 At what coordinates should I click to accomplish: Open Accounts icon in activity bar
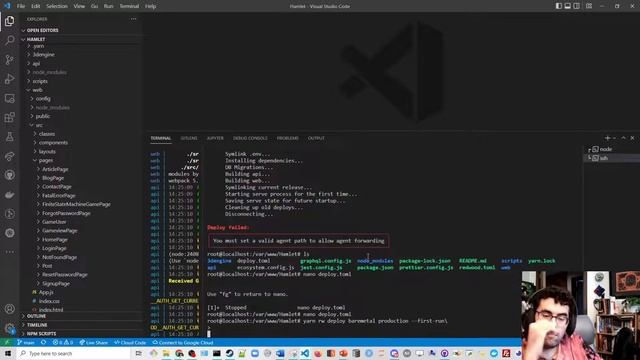coord(9,309)
